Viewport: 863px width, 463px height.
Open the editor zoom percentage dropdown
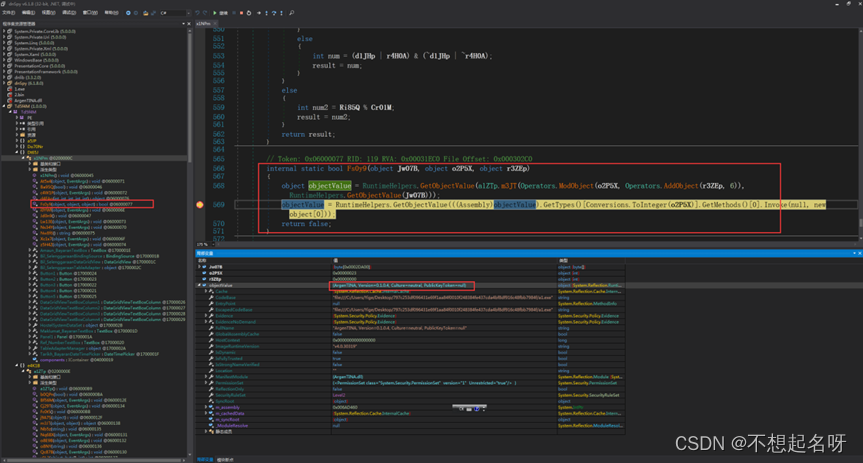(205, 243)
